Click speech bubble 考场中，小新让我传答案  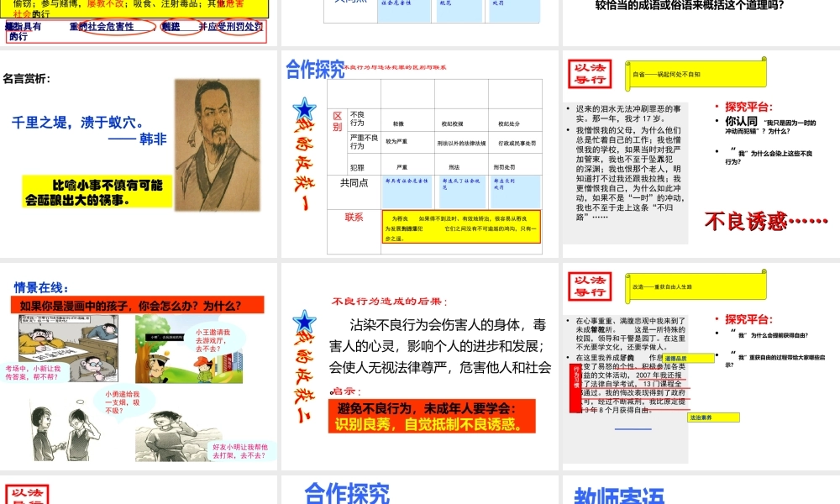pos(34,373)
